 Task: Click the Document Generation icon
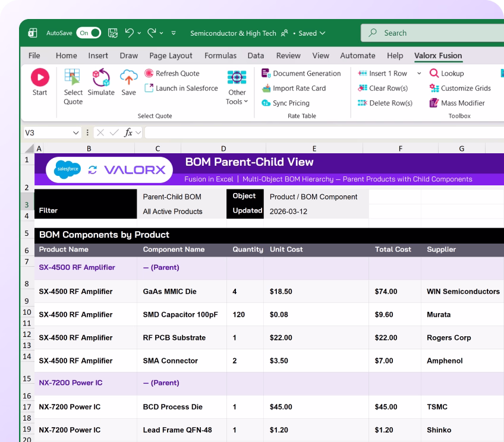pos(266,73)
